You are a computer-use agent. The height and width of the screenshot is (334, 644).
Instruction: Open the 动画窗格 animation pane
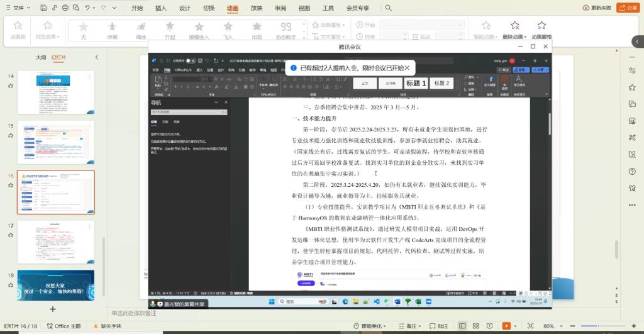[541, 28]
